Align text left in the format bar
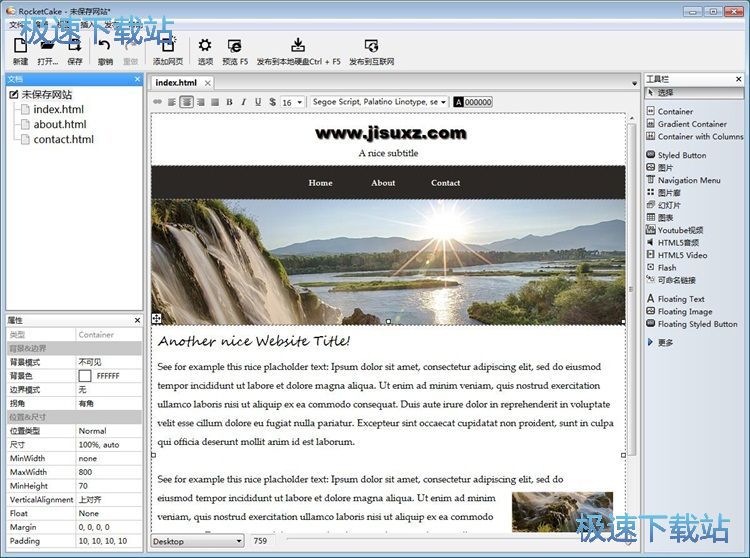The image size is (750, 558). 172,102
